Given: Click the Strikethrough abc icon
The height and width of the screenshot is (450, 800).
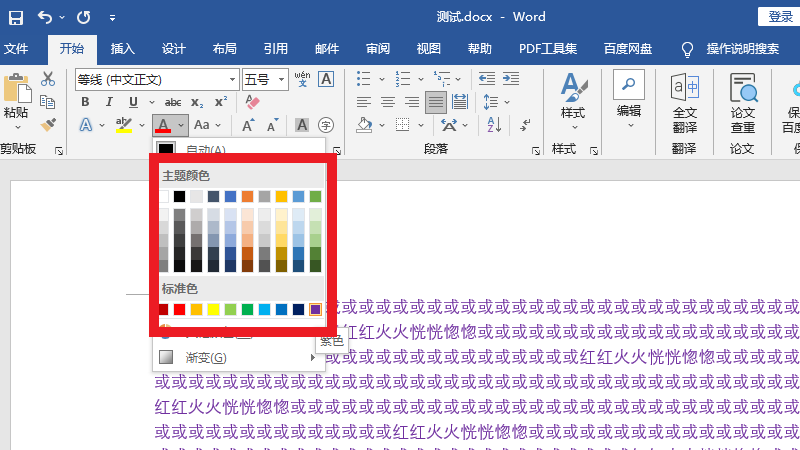Looking at the screenshot, I should click(x=172, y=102).
